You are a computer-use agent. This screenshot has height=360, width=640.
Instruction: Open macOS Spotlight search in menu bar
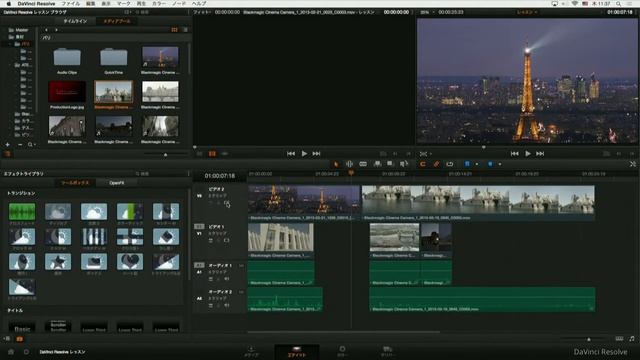coord(619,4)
